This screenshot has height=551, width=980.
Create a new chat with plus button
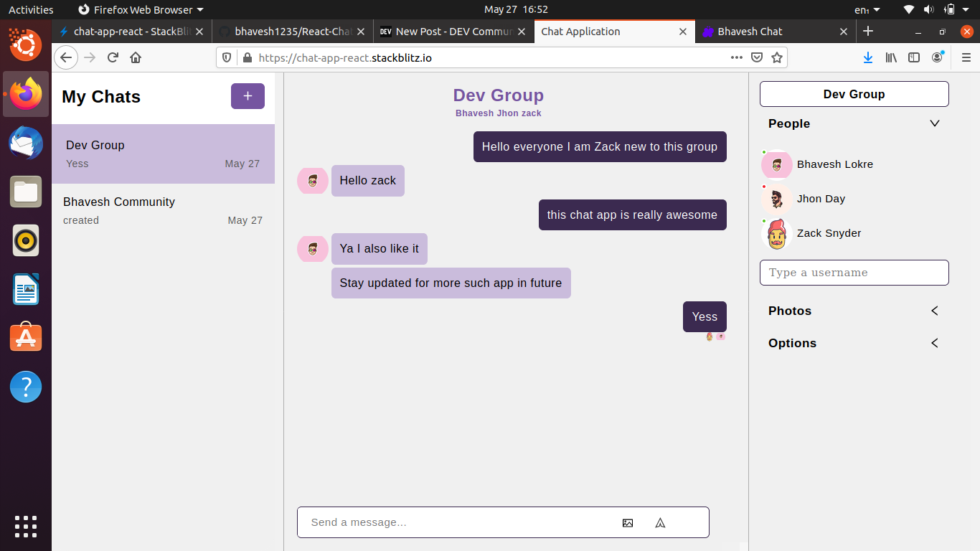pyautogui.click(x=248, y=96)
